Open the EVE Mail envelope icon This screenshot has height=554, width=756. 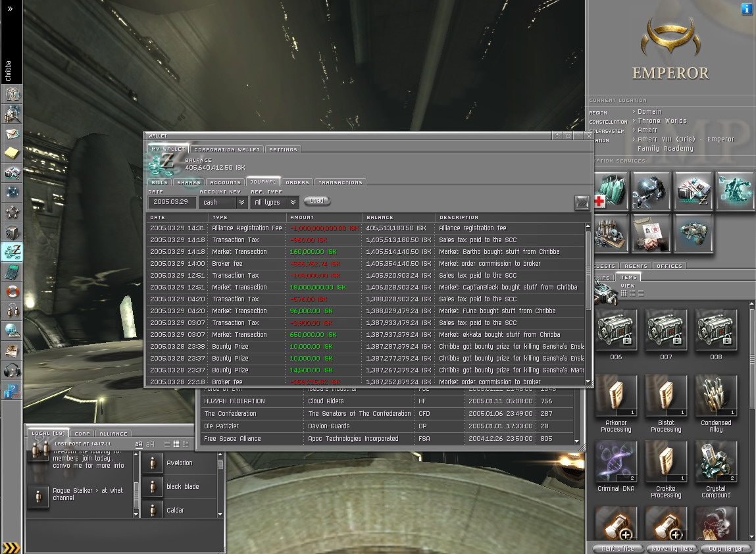[12, 133]
